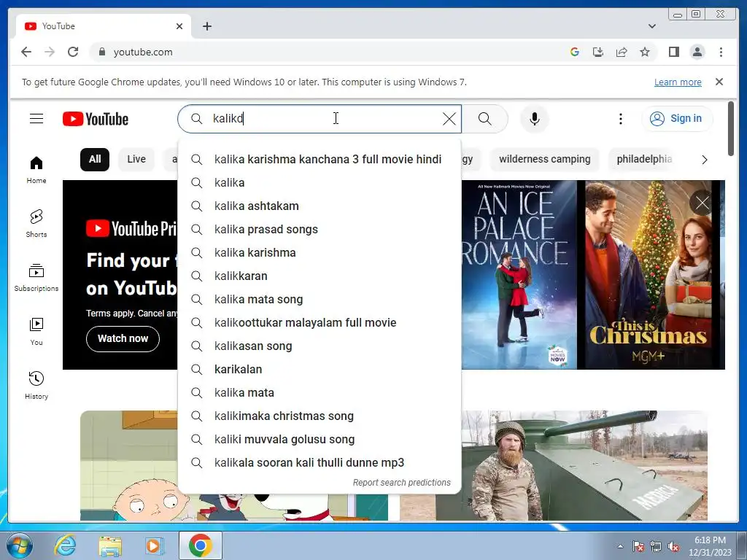
Task: Choose suggestion kalika karishma kanchana 3 full movie hindi
Action: pos(320,159)
